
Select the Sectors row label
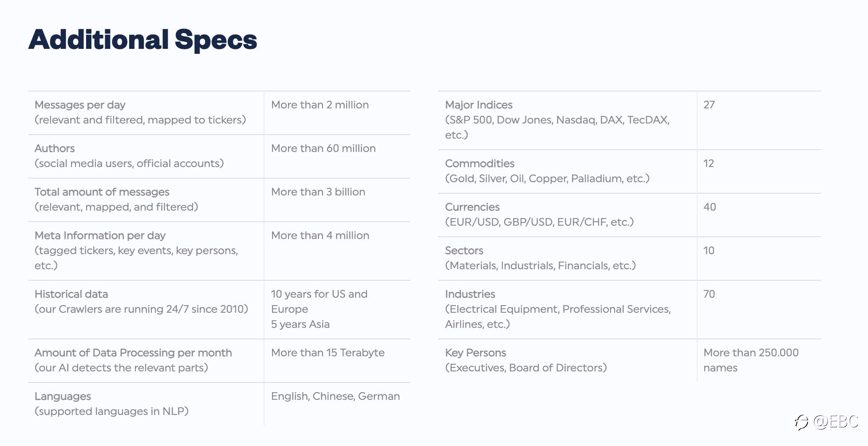click(x=464, y=251)
